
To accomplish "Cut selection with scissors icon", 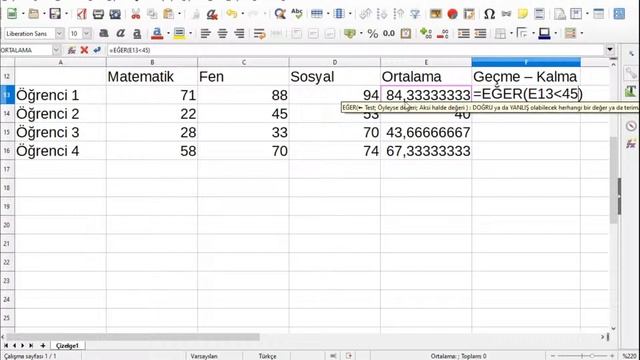I will 136,14.
